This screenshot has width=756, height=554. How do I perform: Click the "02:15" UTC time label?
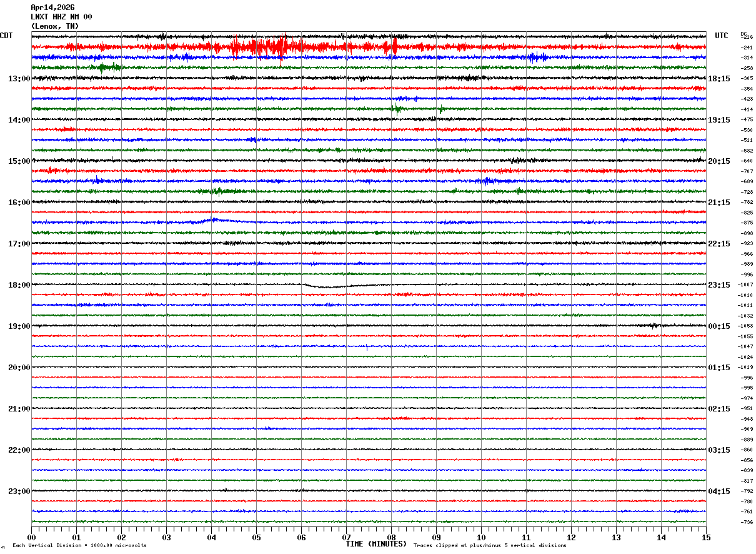(719, 409)
